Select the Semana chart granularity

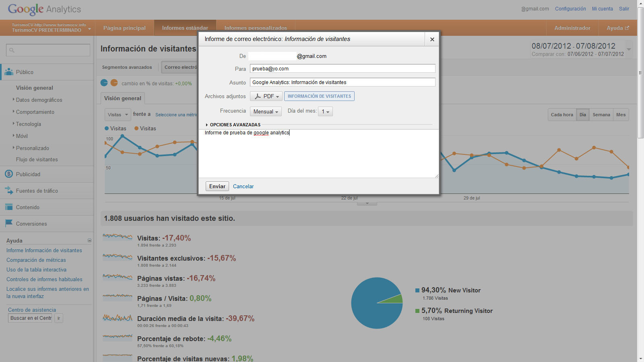coord(601,115)
